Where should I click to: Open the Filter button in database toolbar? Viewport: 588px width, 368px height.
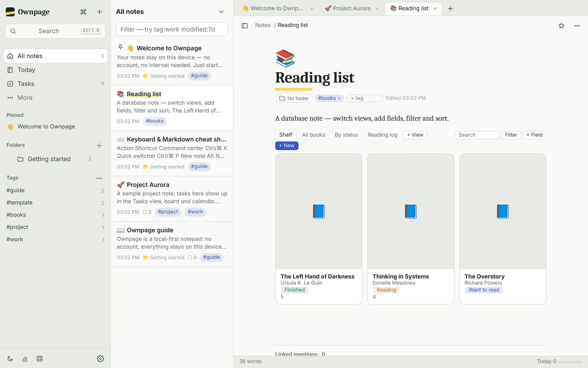coord(511,135)
